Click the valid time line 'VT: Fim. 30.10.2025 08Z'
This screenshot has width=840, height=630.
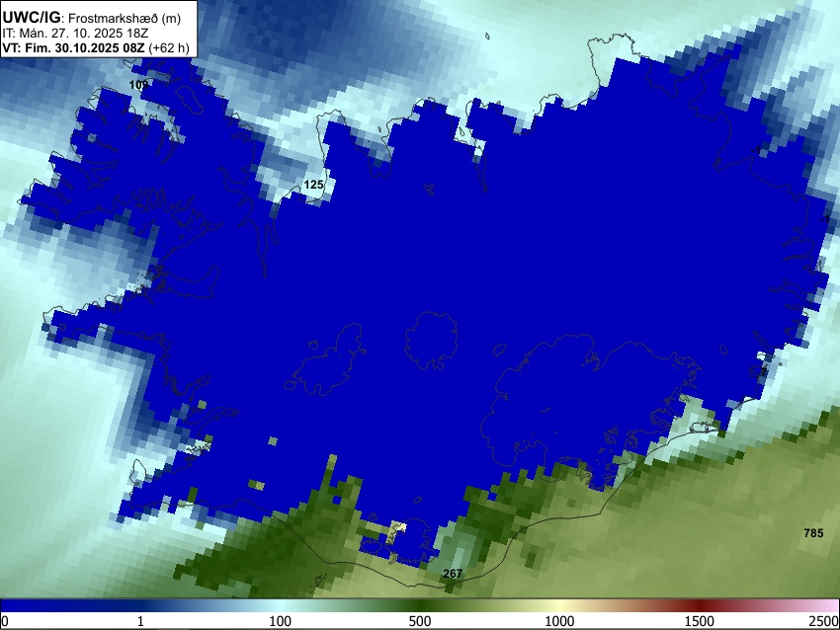tap(73, 47)
